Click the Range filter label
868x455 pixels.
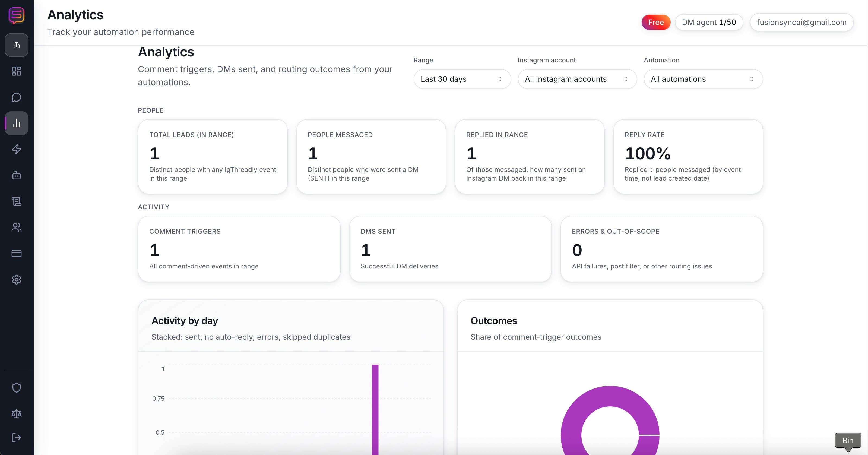tap(423, 60)
